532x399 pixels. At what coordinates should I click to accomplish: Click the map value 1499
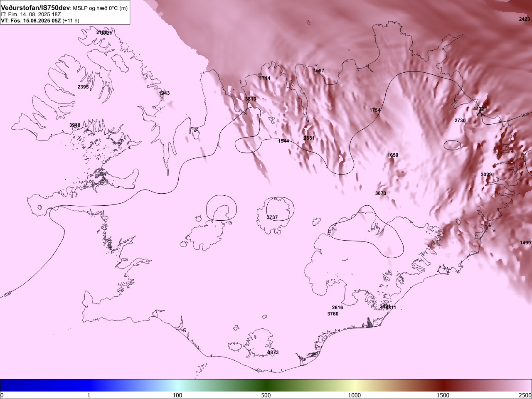tap(525, 243)
